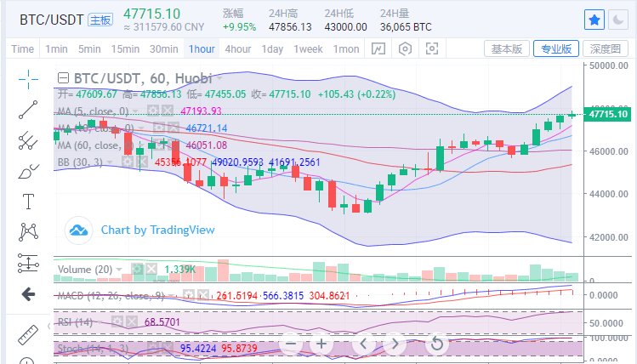Select the long position prediction tool
Screen dimensions: 637x364
click(28, 263)
